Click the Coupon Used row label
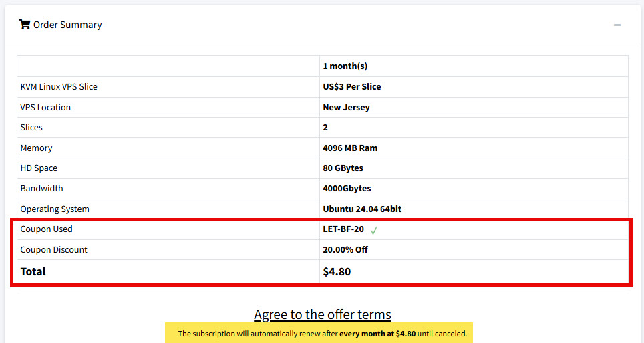This screenshot has width=644, height=343. [x=46, y=229]
